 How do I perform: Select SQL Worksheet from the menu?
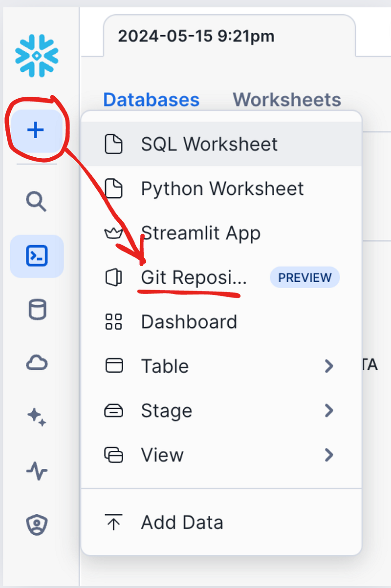coord(221,144)
